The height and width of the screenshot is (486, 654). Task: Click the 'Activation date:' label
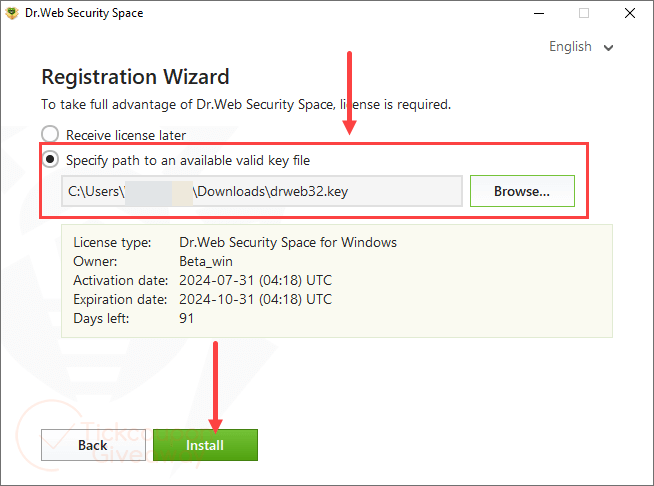121,280
